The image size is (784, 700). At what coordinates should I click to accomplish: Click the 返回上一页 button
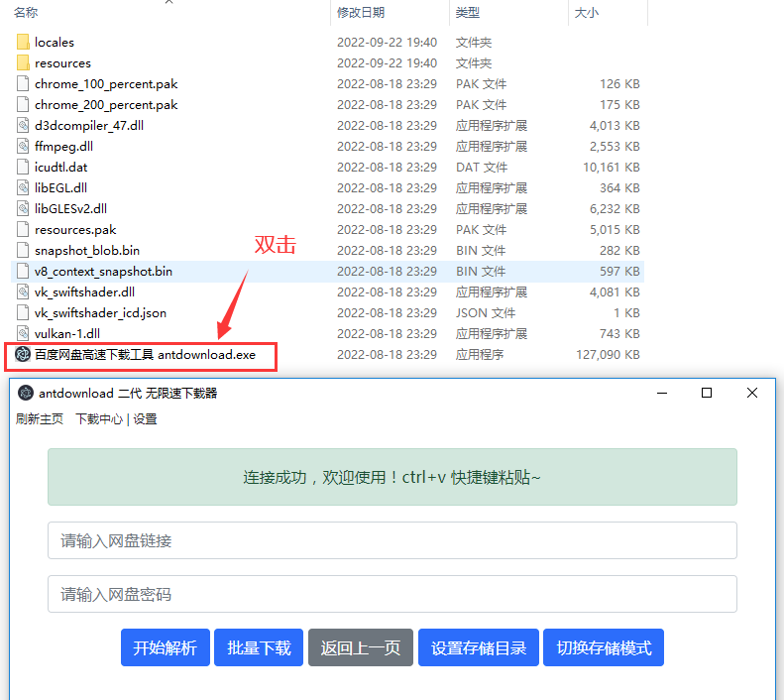(x=361, y=647)
